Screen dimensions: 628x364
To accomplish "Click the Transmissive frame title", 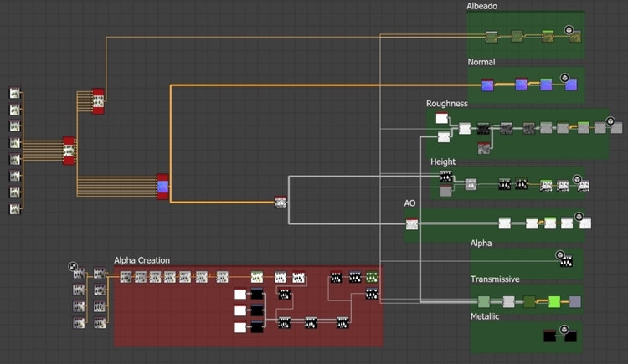I will click(x=495, y=279).
